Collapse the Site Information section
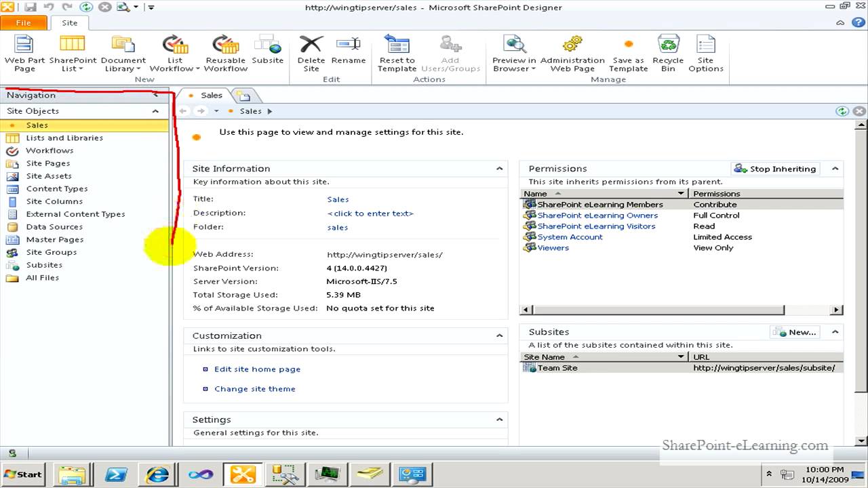The height and width of the screenshot is (488, 868). [500, 169]
